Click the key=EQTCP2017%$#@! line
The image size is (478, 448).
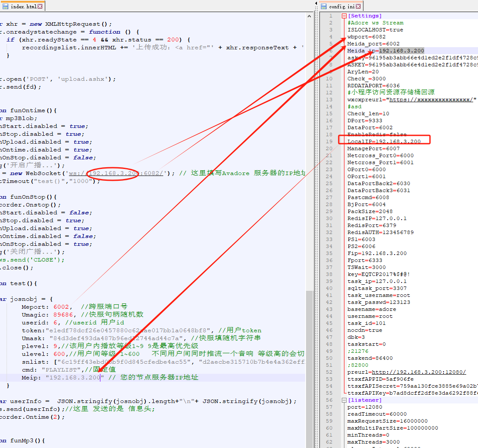click(378, 274)
